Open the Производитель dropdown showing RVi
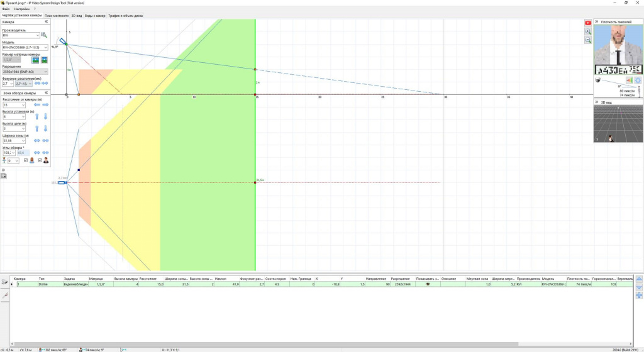 (21, 35)
